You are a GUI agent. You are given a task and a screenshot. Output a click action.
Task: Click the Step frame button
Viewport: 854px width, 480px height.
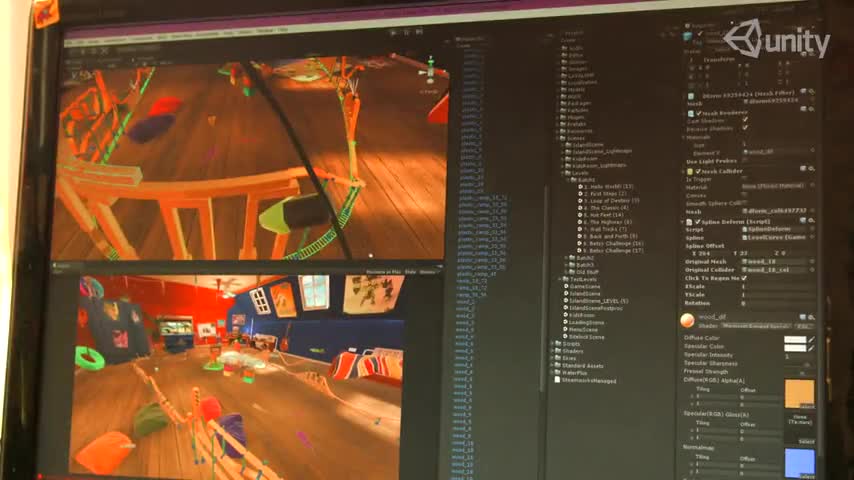(x=419, y=32)
